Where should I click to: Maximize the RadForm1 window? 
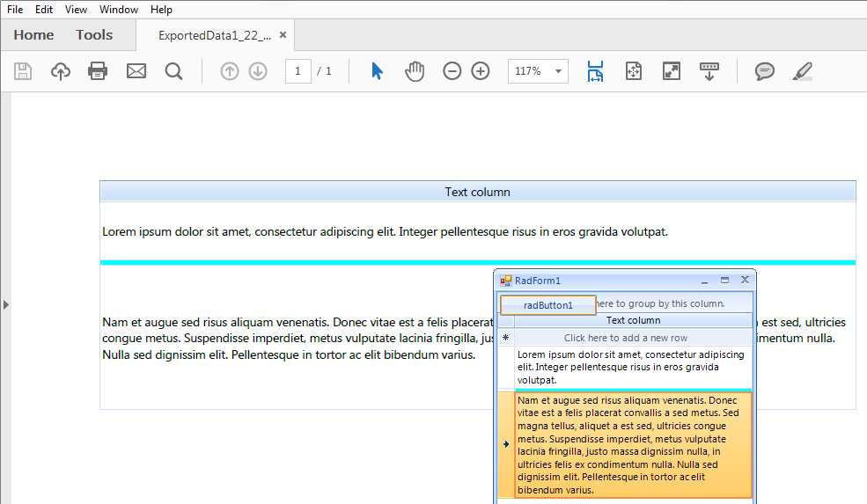(725, 281)
